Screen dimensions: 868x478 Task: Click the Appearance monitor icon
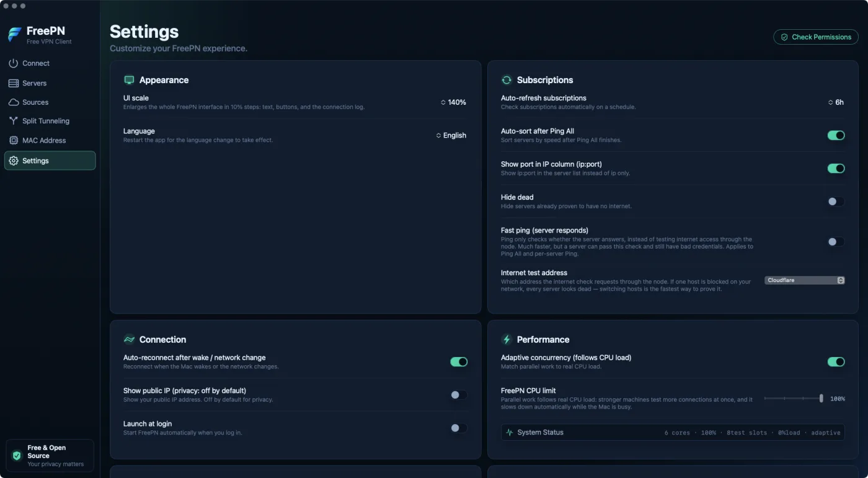click(129, 80)
